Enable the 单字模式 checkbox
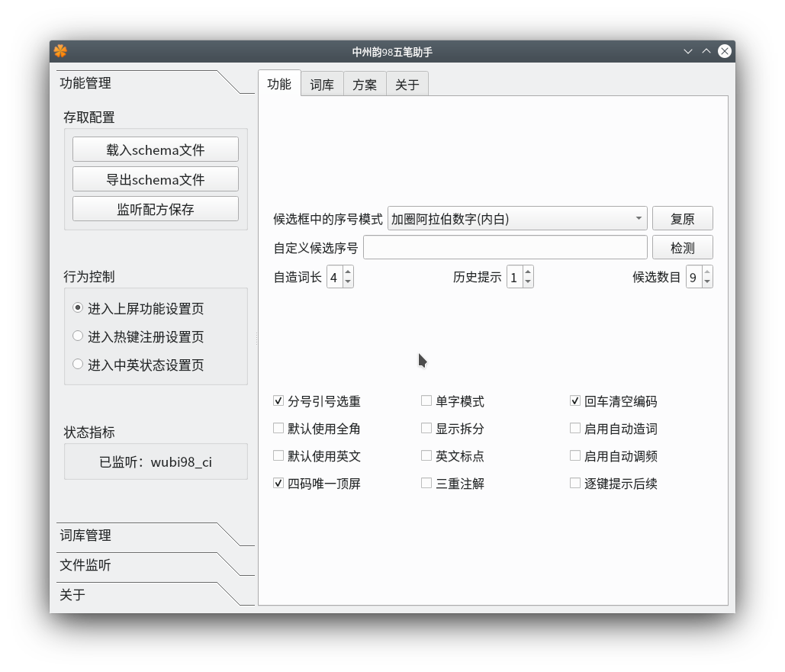Screen dimensions: 785x672 click(x=426, y=400)
